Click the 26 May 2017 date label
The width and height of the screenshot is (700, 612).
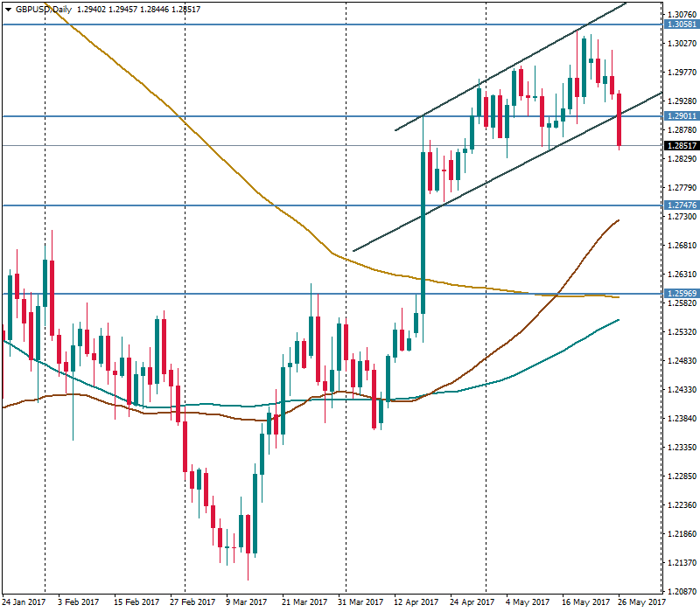pos(638,602)
